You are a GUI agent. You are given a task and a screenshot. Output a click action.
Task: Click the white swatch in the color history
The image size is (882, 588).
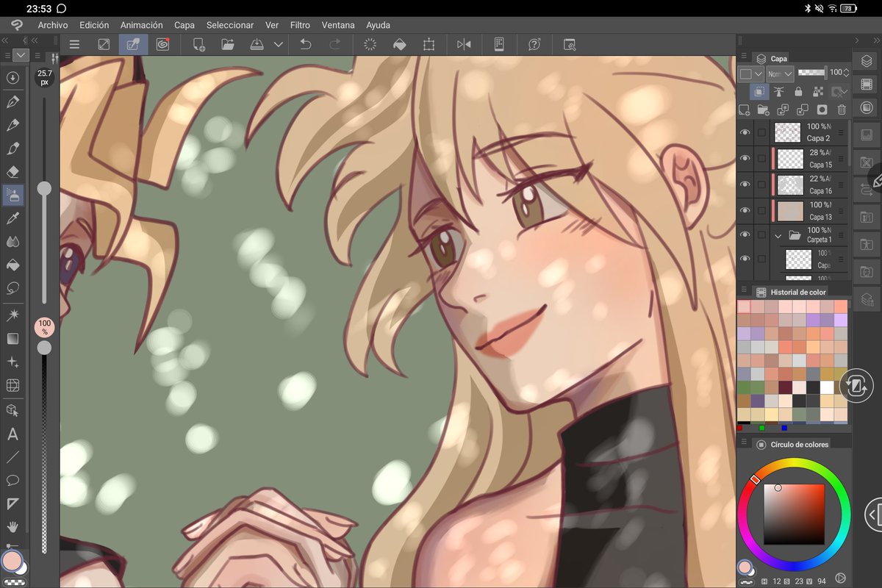coord(828,387)
